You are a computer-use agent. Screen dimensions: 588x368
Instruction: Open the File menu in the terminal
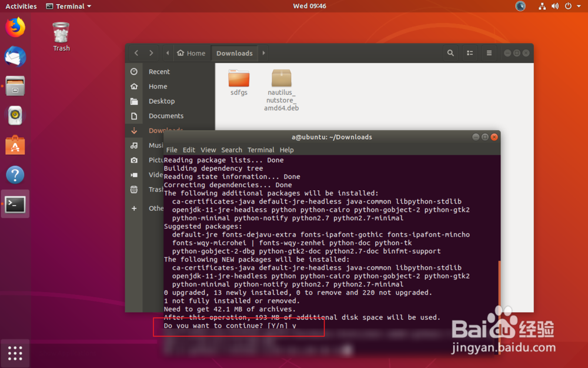coord(171,150)
